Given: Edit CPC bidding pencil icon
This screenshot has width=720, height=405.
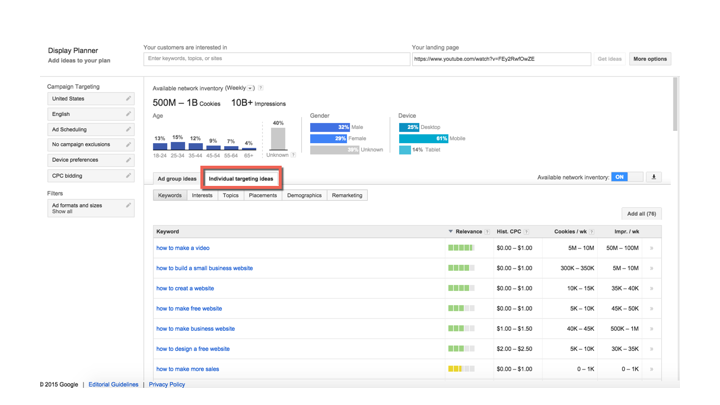Looking at the screenshot, I should point(129,175).
